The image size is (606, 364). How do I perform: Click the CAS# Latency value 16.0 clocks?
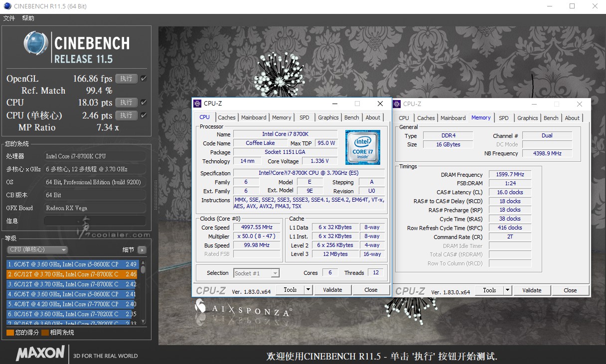point(510,192)
